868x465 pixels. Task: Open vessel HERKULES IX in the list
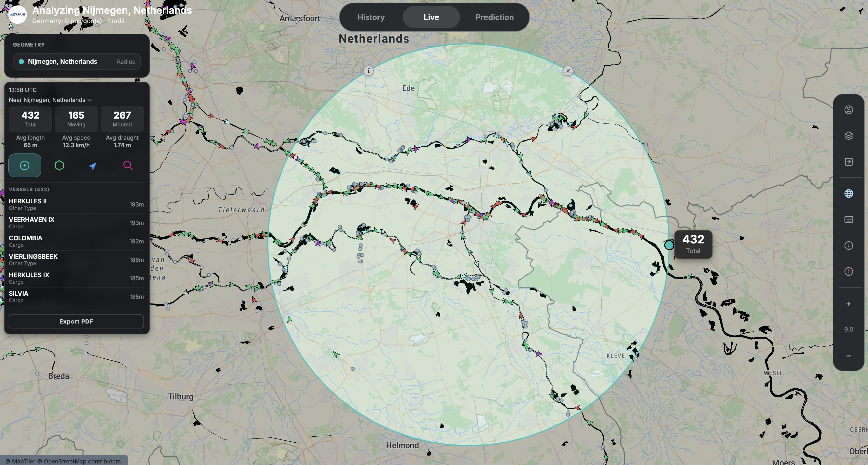point(76,278)
